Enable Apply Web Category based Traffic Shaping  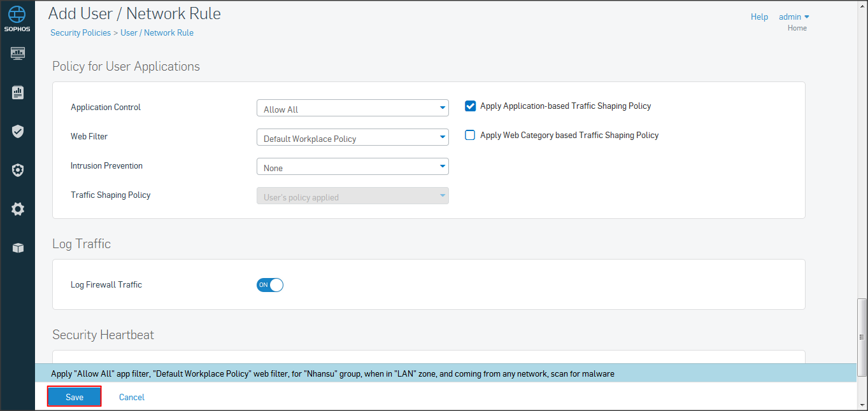coord(471,136)
